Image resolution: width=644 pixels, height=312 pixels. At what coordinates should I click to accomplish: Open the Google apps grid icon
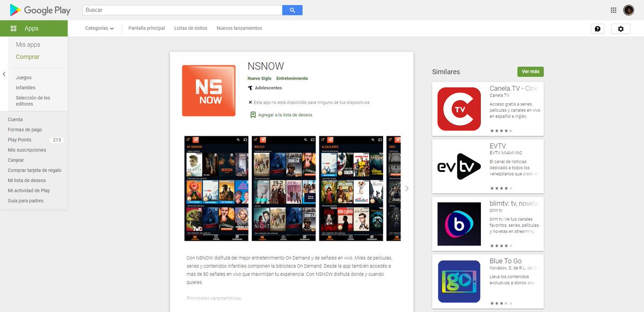click(x=613, y=10)
